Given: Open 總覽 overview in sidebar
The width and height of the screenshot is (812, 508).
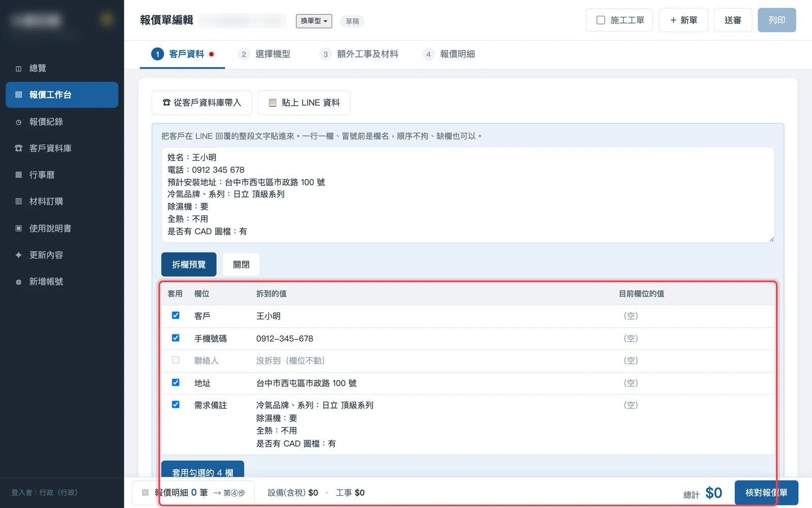Looking at the screenshot, I should (62, 68).
